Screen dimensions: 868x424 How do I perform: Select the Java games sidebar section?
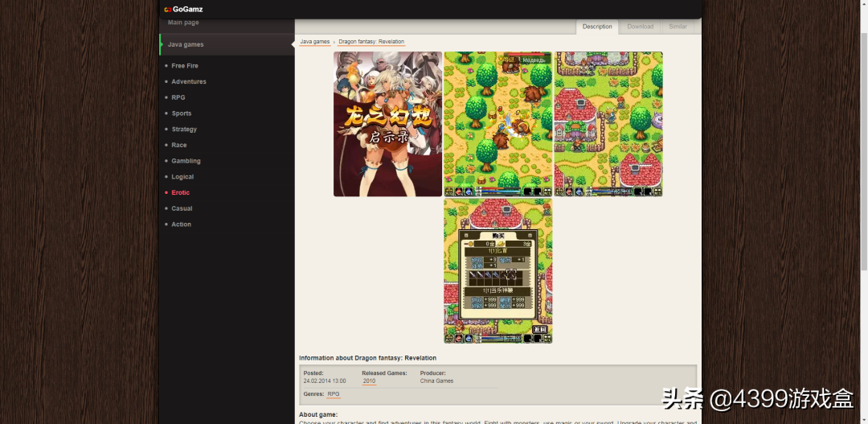(227, 44)
